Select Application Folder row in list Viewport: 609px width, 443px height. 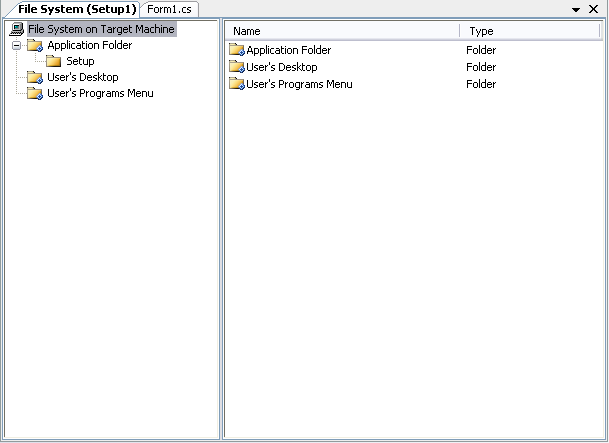pos(414,50)
